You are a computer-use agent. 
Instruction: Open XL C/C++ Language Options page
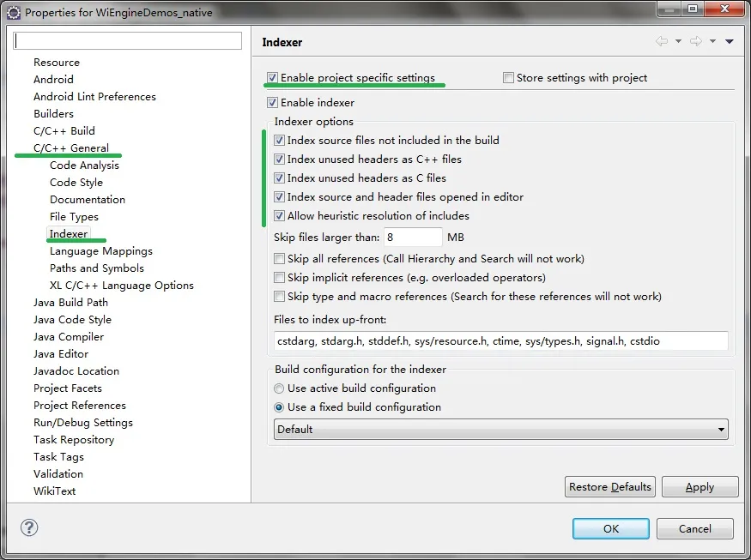122,286
